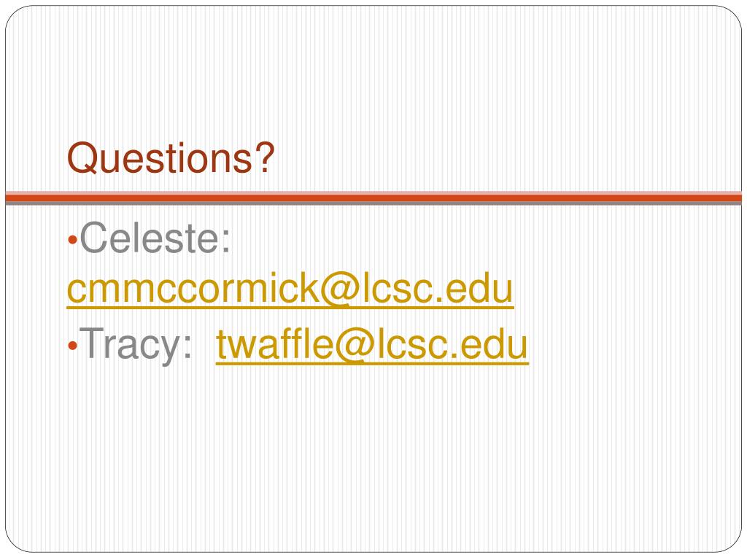
Task: Click the question mark in the title
Action: click(x=265, y=157)
